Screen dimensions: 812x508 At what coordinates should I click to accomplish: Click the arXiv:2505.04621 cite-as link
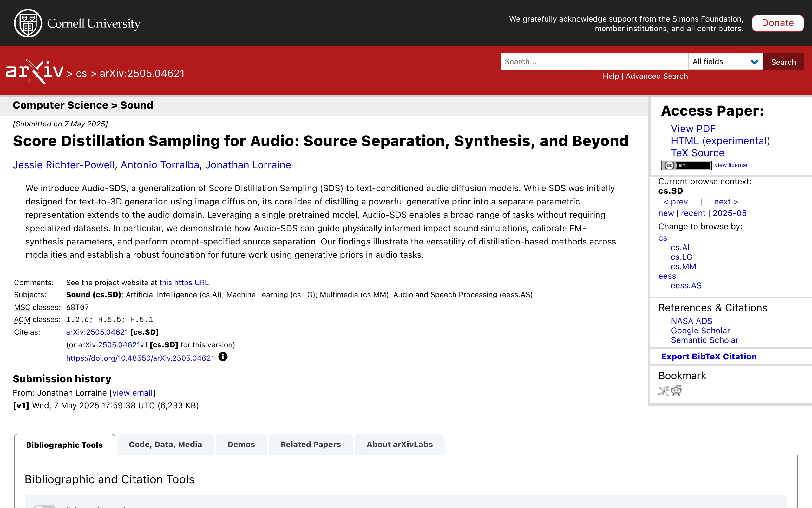[97, 332]
